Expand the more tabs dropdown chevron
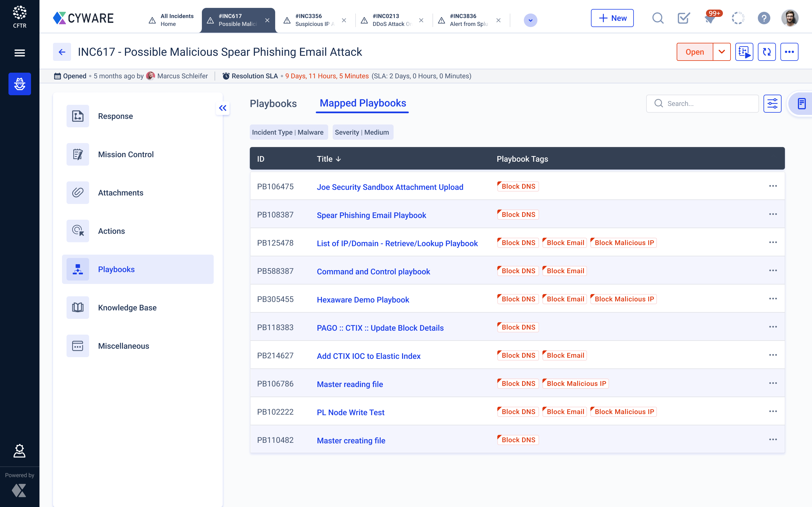The image size is (812, 507). (530, 21)
